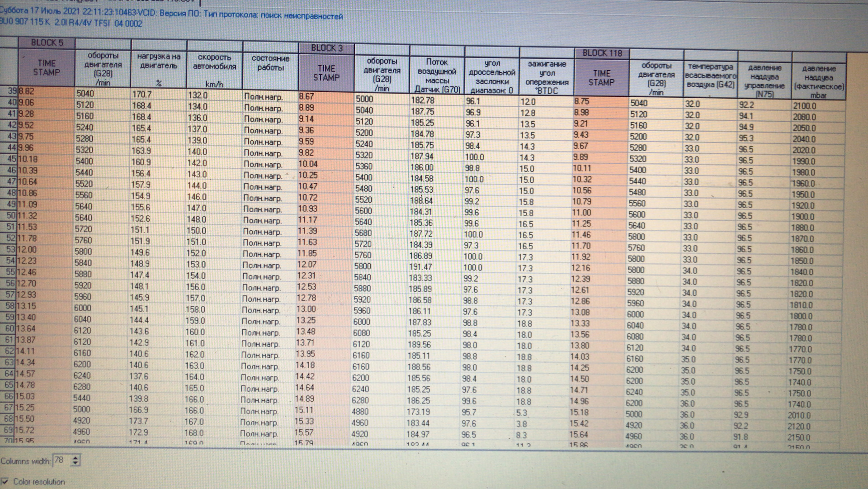This screenshot has height=489, width=868.
Task: Select the BLOCK 3 header cell
Action: (326, 48)
